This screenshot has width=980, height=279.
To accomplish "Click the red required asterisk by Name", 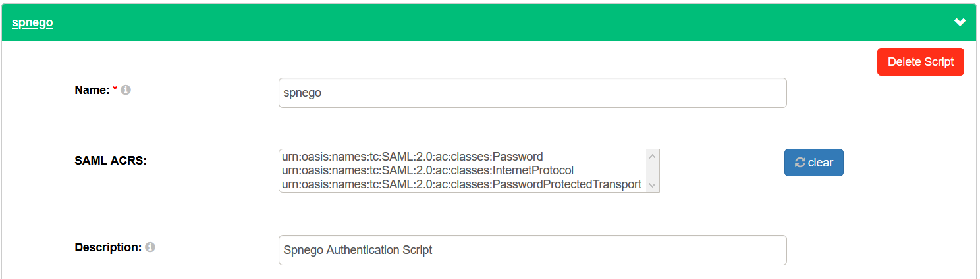I will 115,89.
